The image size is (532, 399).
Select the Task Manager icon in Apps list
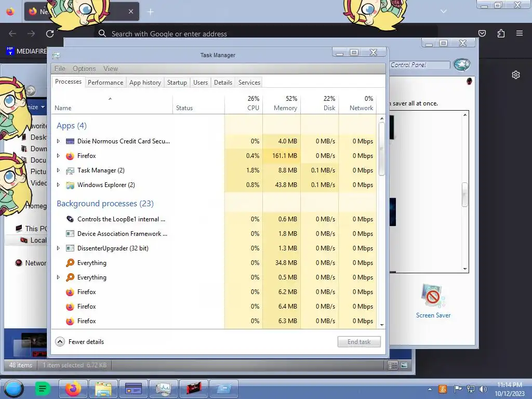(70, 170)
